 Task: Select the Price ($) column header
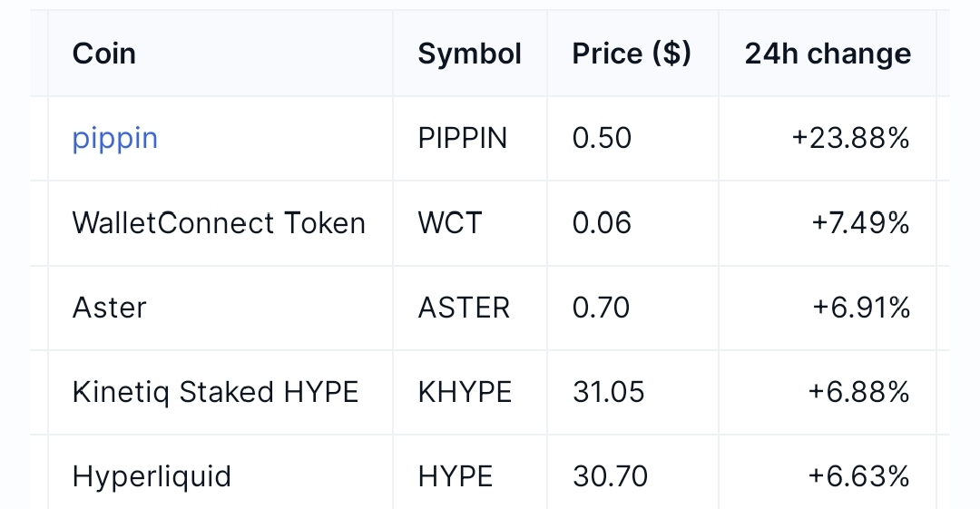(x=632, y=54)
